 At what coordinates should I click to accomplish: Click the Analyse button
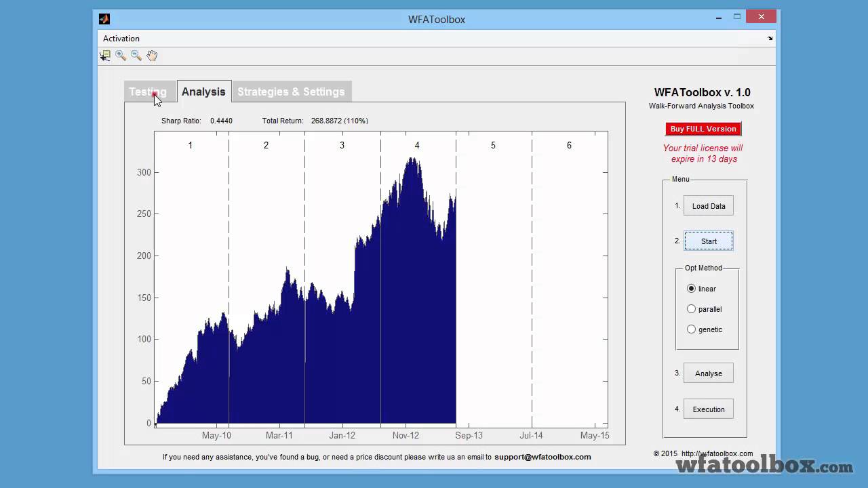pyautogui.click(x=709, y=373)
